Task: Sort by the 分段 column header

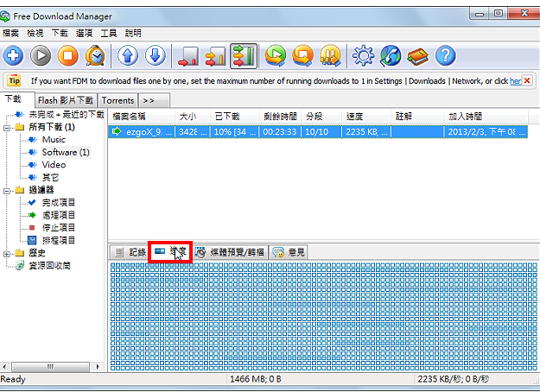Action: 321,117
